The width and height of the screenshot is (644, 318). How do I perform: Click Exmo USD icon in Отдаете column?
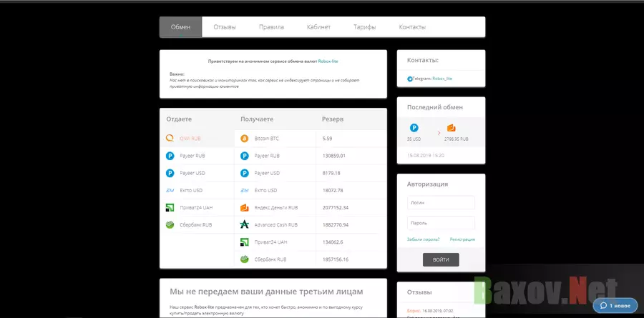[x=170, y=190]
